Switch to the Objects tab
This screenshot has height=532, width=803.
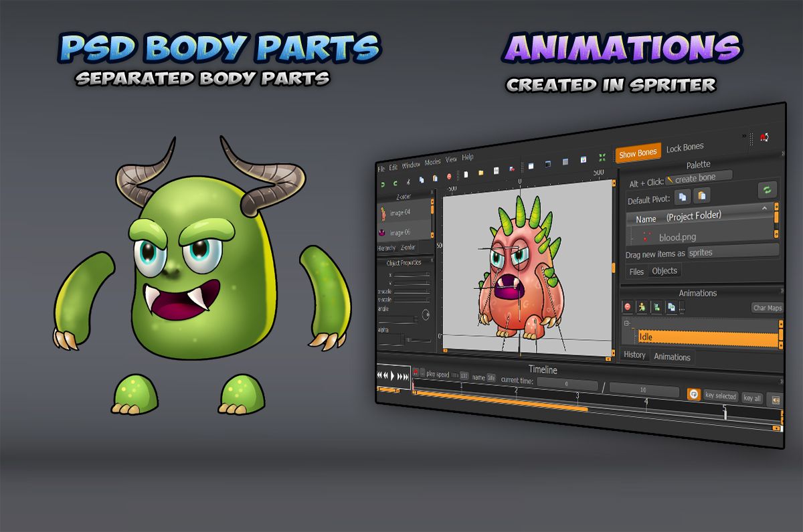point(664,271)
